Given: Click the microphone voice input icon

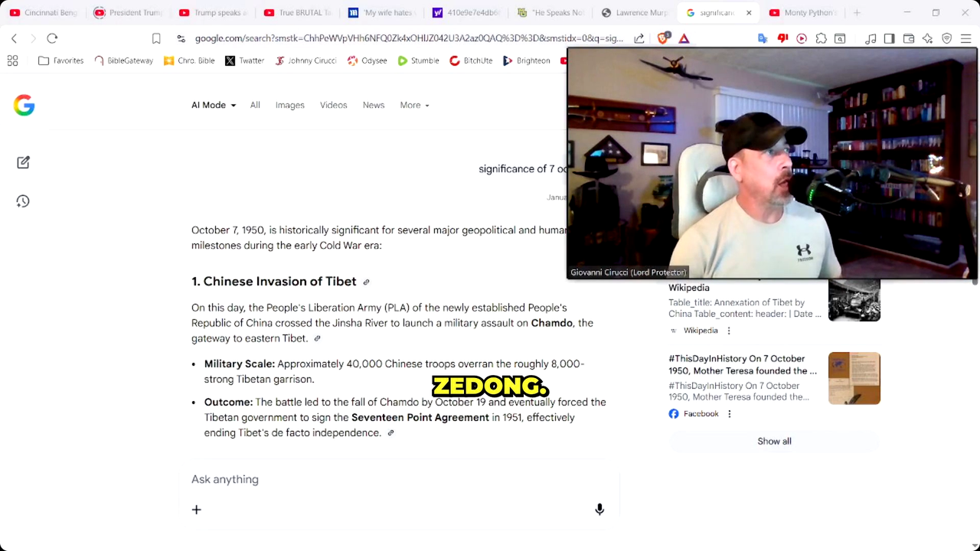Looking at the screenshot, I should click(599, 510).
